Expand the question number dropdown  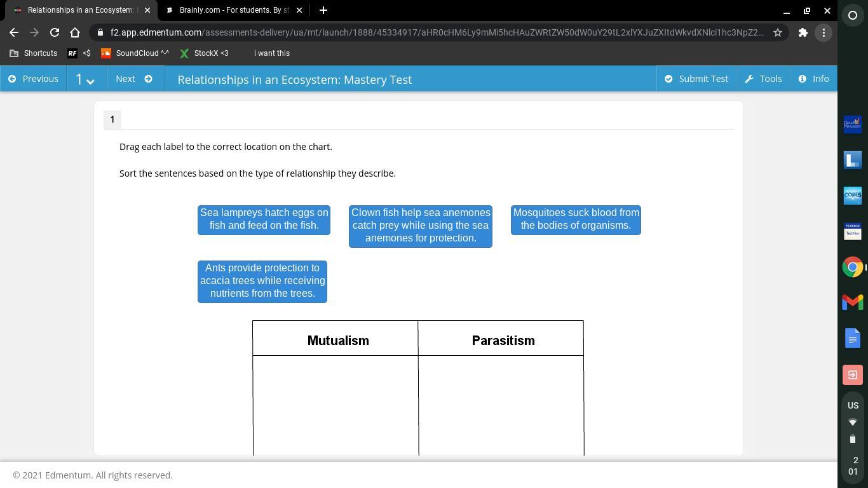[x=85, y=79]
